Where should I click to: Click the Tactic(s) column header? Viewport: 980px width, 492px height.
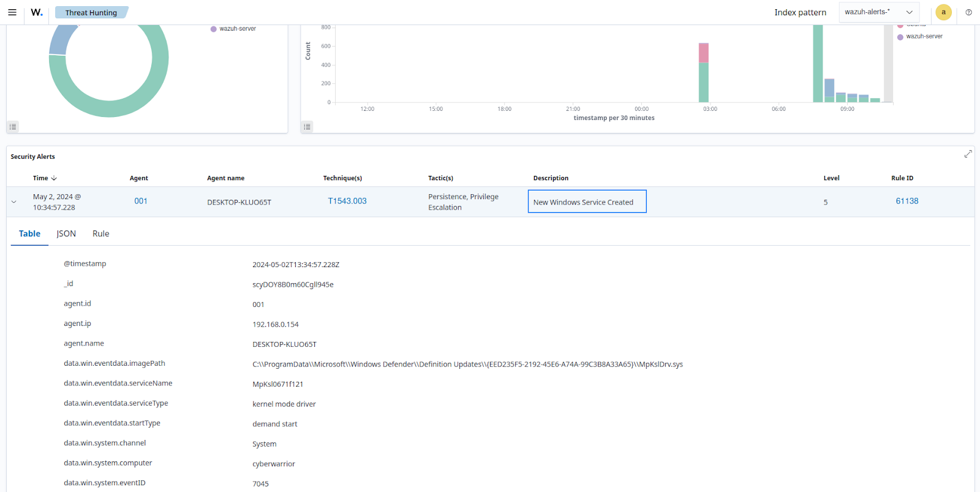click(x=440, y=178)
